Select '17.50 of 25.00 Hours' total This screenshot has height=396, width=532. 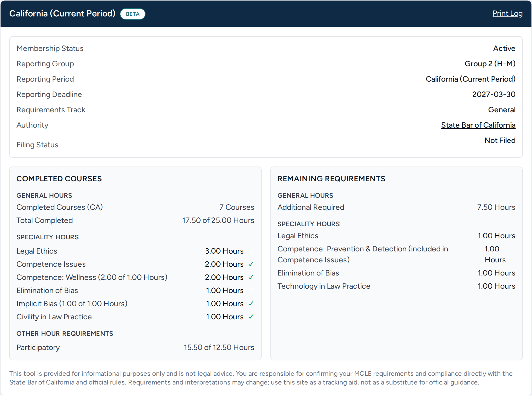coord(218,220)
